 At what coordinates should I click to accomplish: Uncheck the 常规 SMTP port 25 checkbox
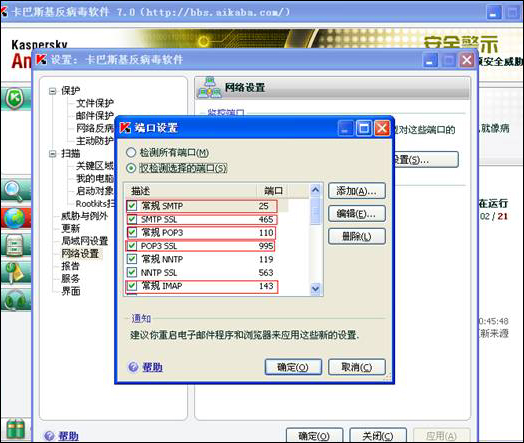132,205
